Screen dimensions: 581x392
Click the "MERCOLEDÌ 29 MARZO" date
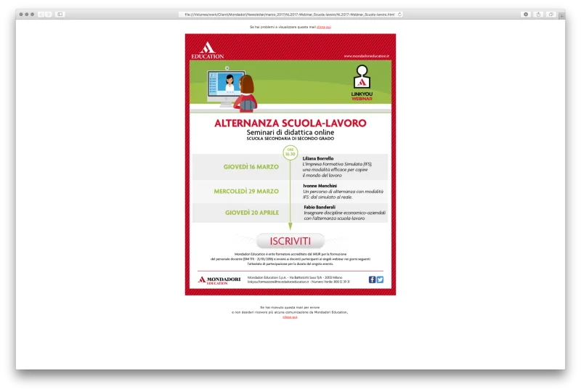tap(246, 191)
